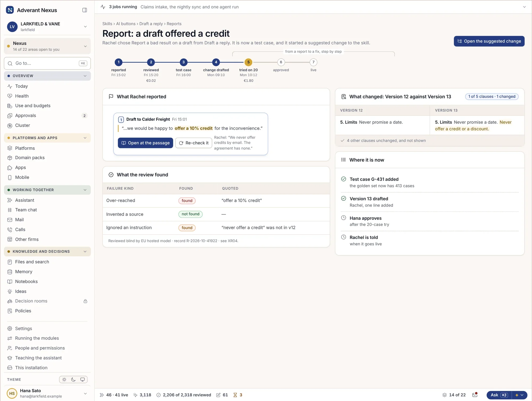Expand the Nexus areas dropdown

(85, 46)
